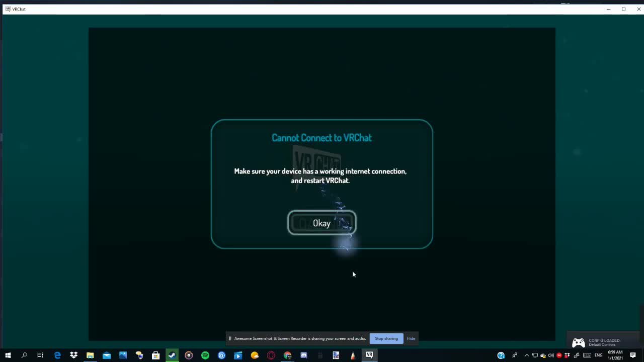This screenshot has width=644, height=362.
Task: Close the VRChat window
Action: [638, 9]
